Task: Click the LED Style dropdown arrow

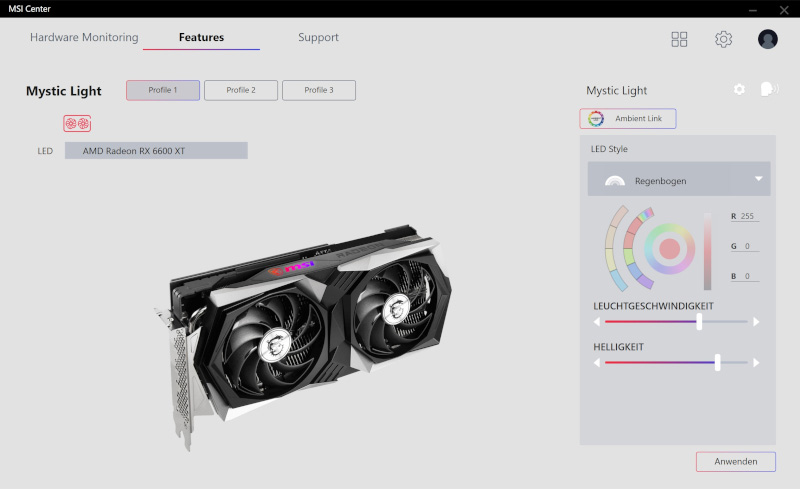Action: 759,179
